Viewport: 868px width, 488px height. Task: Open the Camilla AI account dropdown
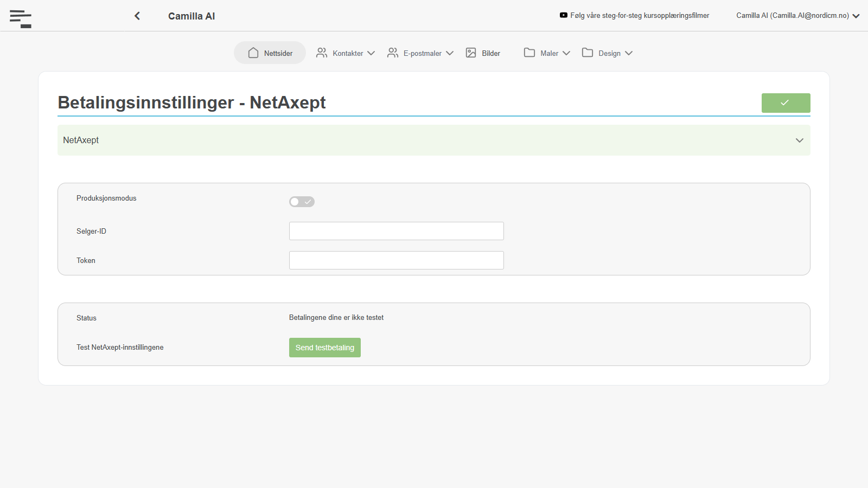(x=856, y=16)
